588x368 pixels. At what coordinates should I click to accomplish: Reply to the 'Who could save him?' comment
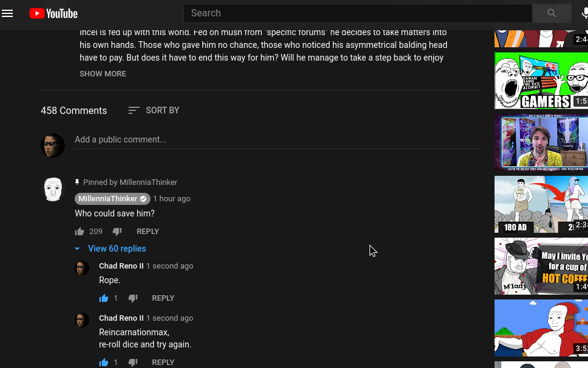[x=147, y=231]
